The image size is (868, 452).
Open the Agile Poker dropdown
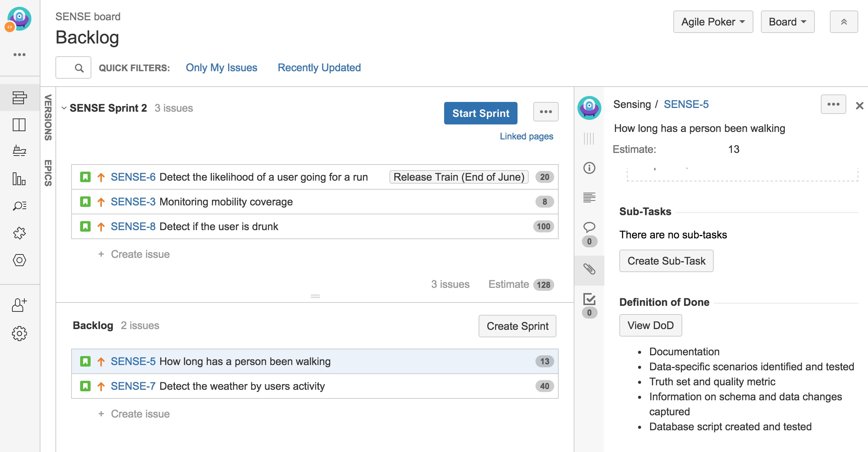pos(713,22)
